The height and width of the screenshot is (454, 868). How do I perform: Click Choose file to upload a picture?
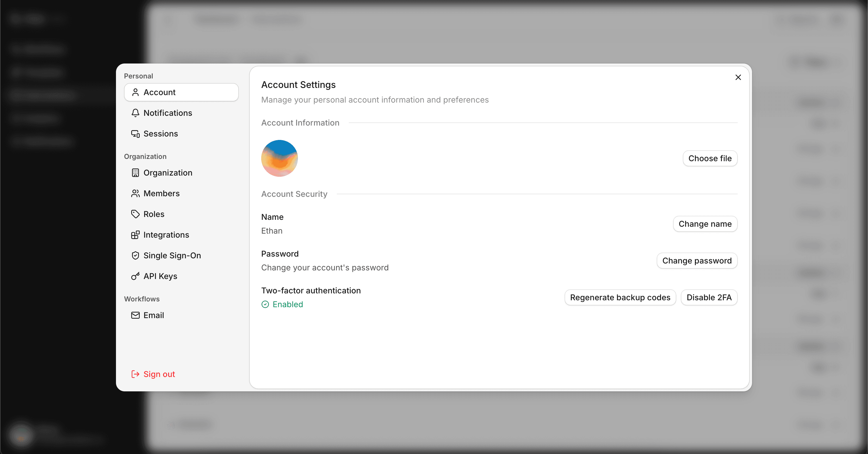pos(710,158)
